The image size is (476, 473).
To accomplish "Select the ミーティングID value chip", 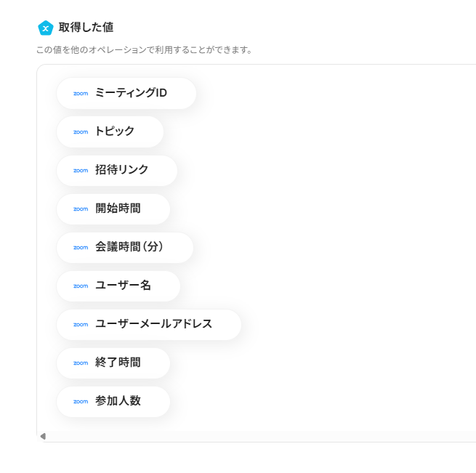I will [131, 94].
